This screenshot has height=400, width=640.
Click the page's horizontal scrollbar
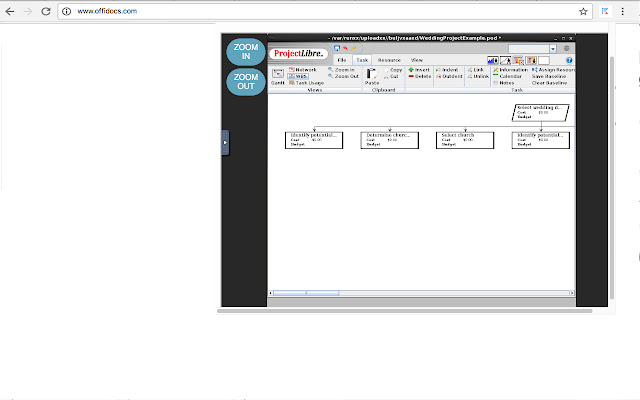(404, 311)
